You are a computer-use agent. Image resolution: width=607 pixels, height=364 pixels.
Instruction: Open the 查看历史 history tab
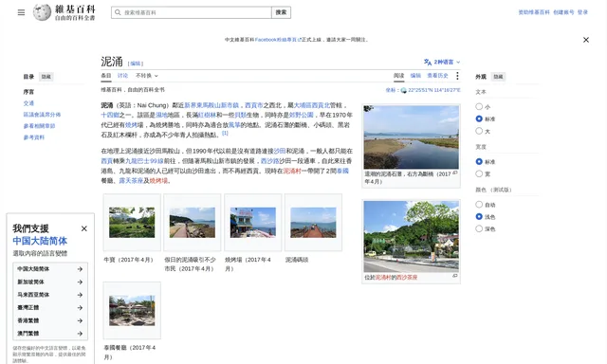pyautogui.click(x=437, y=76)
